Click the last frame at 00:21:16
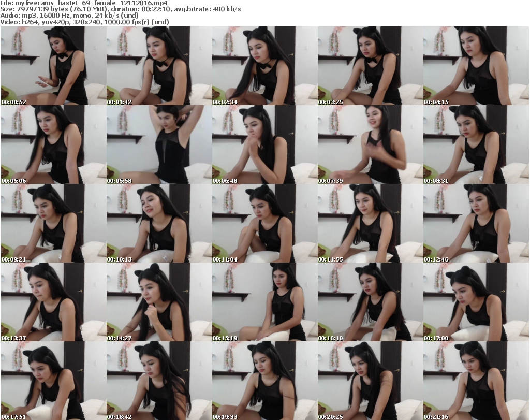Image resolution: width=530 pixels, height=420 pixels. pyautogui.click(x=476, y=381)
